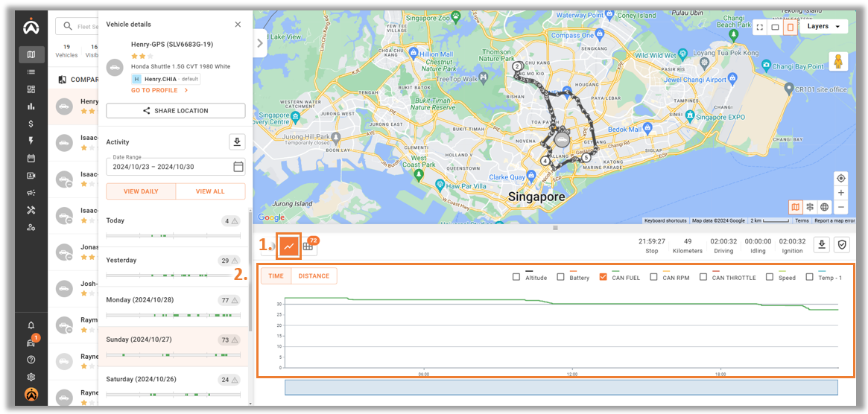Switch to VIEW ALL tab
This screenshot has height=414, width=868.
coord(210,191)
